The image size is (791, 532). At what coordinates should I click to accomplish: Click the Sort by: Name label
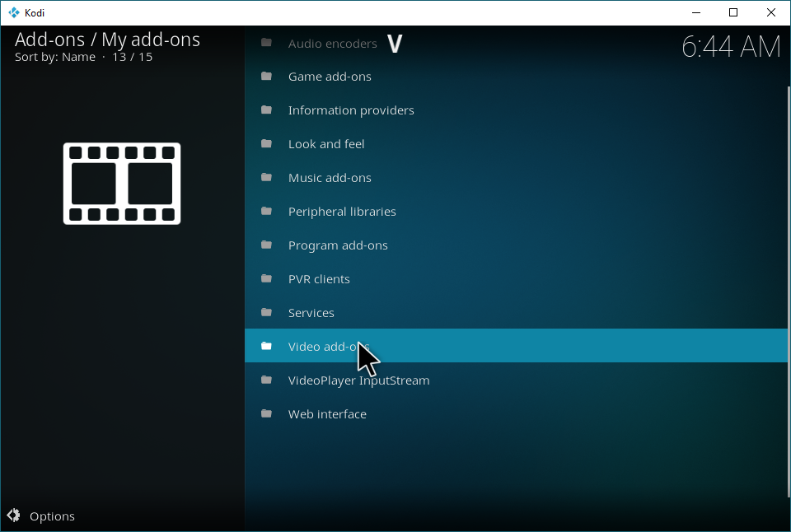(55, 57)
